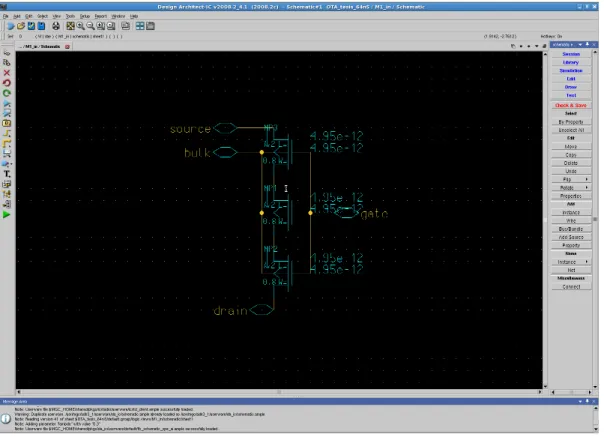Open the File menu
The height and width of the screenshot is (437, 604).
5,16
